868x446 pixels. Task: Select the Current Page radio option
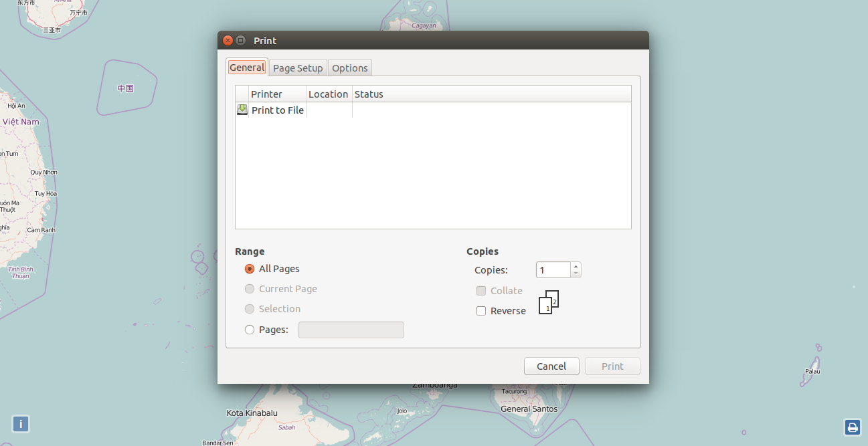coord(250,289)
